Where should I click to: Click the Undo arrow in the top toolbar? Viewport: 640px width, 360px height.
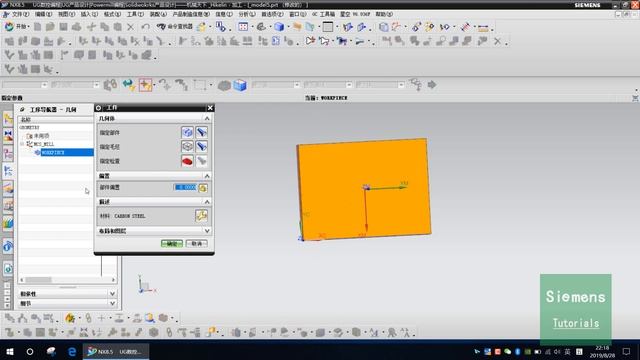[146, 27]
